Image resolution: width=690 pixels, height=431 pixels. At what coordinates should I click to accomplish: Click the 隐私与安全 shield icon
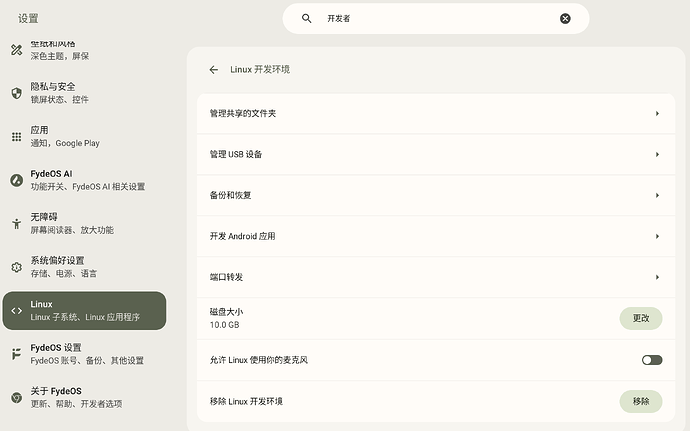pyautogui.click(x=17, y=93)
